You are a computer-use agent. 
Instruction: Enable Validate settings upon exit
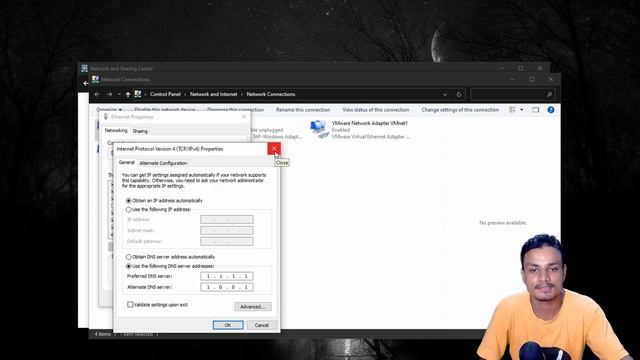pyautogui.click(x=130, y=304)
